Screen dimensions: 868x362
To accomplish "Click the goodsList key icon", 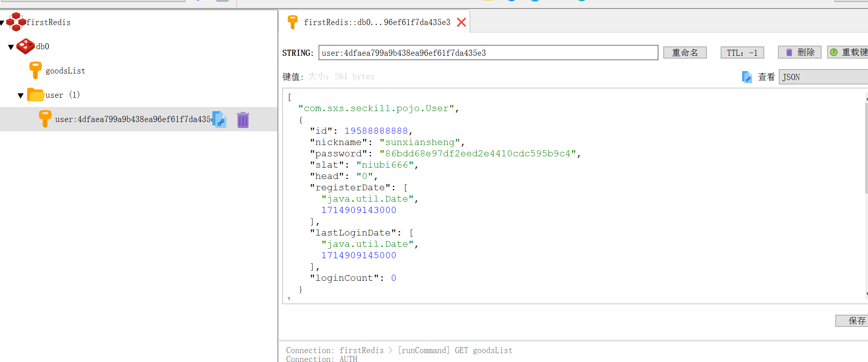I will [36, 70].
